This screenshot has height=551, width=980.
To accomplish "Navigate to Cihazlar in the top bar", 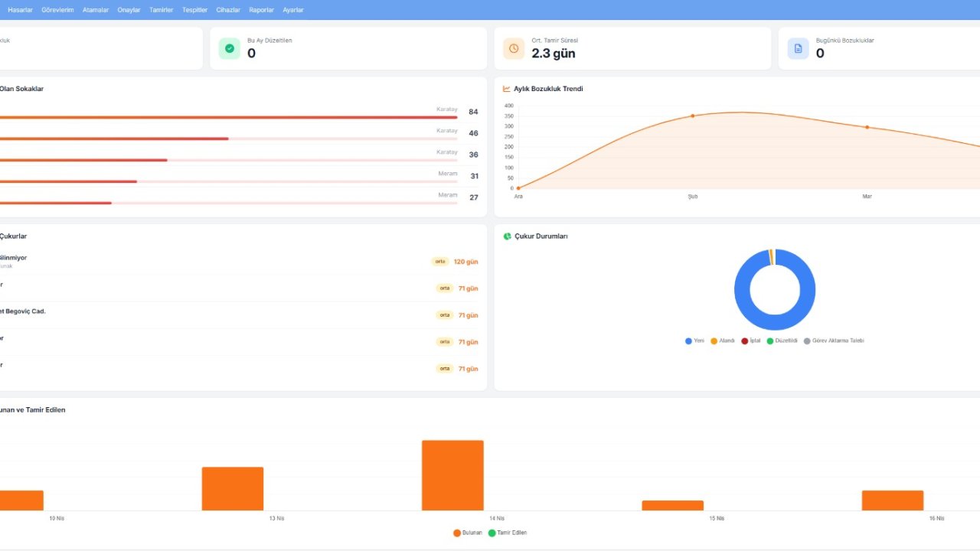I will [x=228, y=10].
